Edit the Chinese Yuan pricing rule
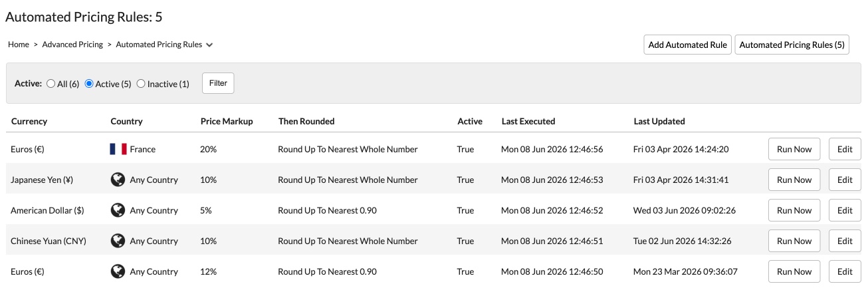The width and height of the screenshot is (868, 296). coord(845,241)
